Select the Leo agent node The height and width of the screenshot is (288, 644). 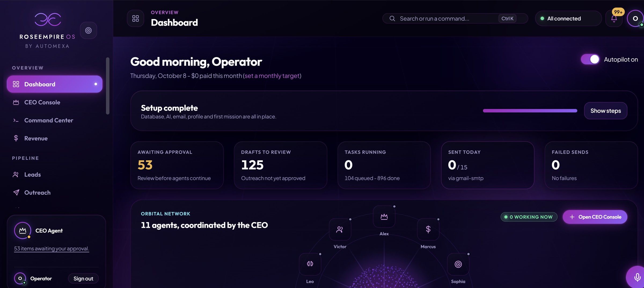click(310, 264)
